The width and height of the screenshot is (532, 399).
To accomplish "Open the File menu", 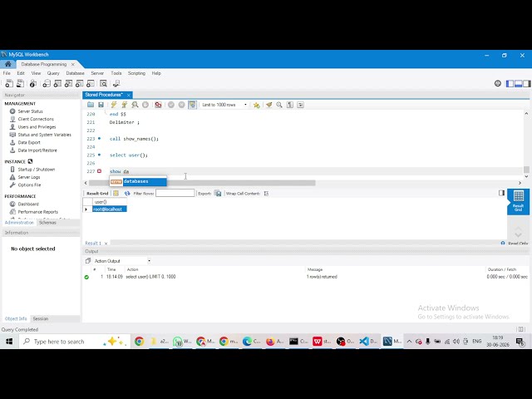I will click(x=7, y=73).
